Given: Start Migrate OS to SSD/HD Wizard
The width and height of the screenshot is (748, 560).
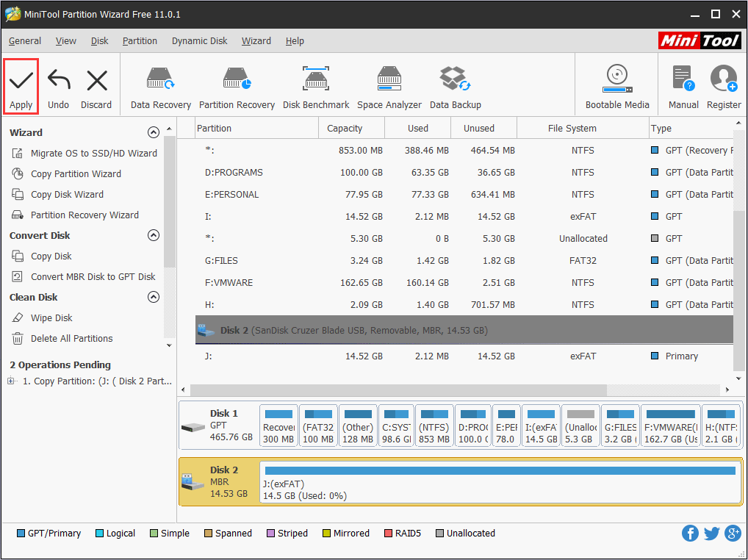Looking at the screenshot, I should (x=84, y=153).
